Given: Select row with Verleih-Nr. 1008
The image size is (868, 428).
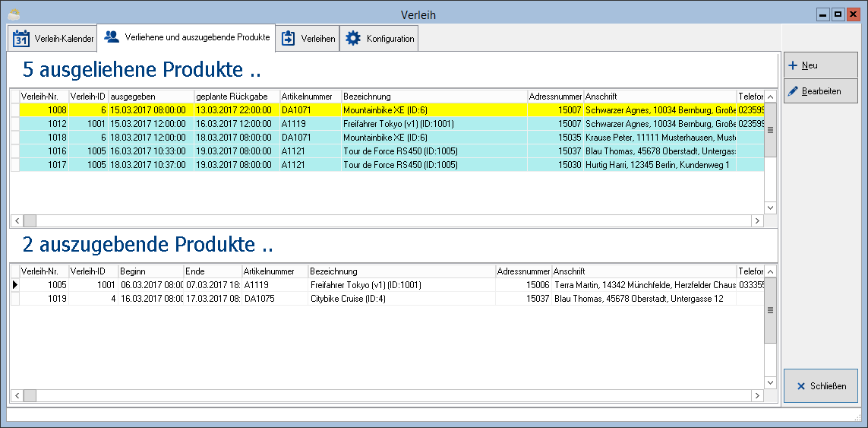Looking at the screenshot, I should [387, 109].
